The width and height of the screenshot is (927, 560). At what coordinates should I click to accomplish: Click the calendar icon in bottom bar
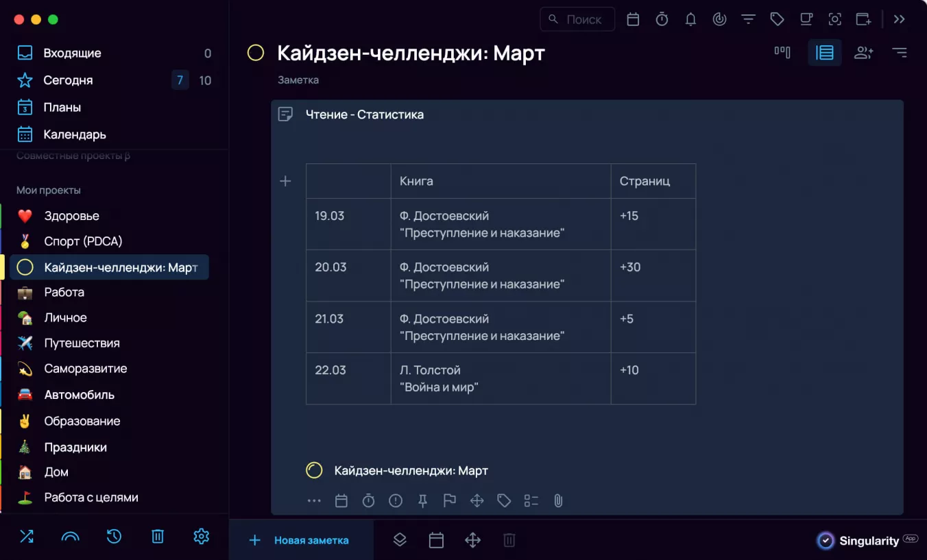(436, 540)
